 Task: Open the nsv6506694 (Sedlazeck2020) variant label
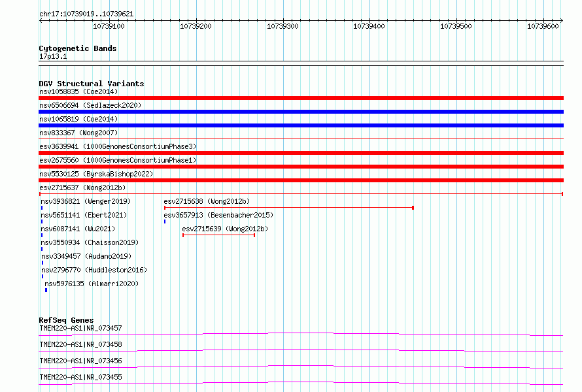90,105
